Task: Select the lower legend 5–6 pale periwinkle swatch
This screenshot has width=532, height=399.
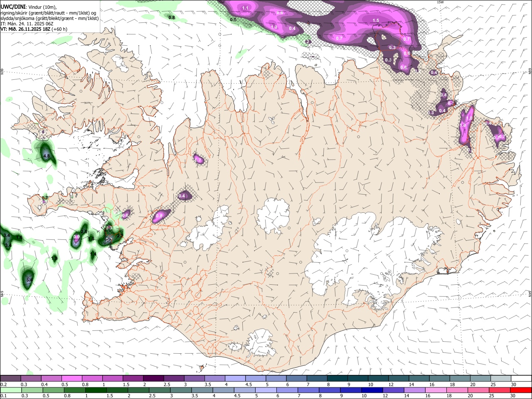Action: coord(266,390)
